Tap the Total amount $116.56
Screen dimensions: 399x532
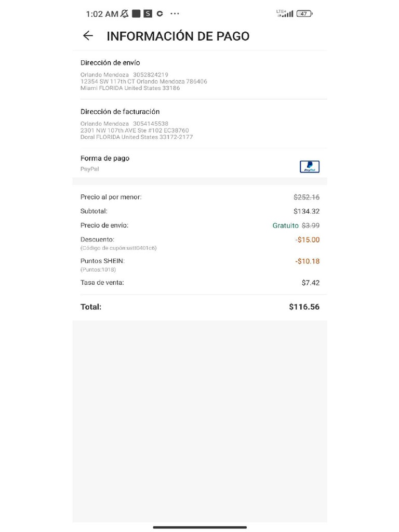(x=304, y=307)
